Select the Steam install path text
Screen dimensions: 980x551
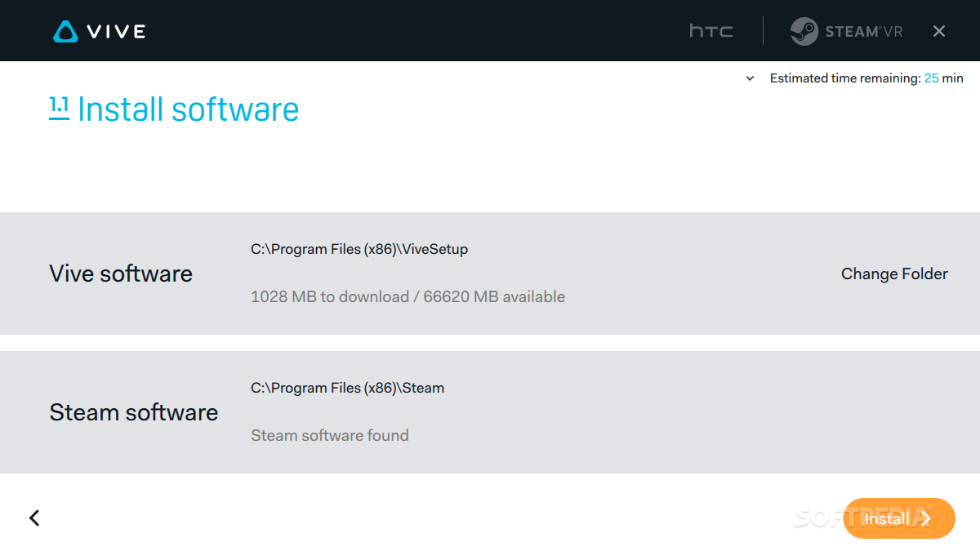tap(347, 388)
